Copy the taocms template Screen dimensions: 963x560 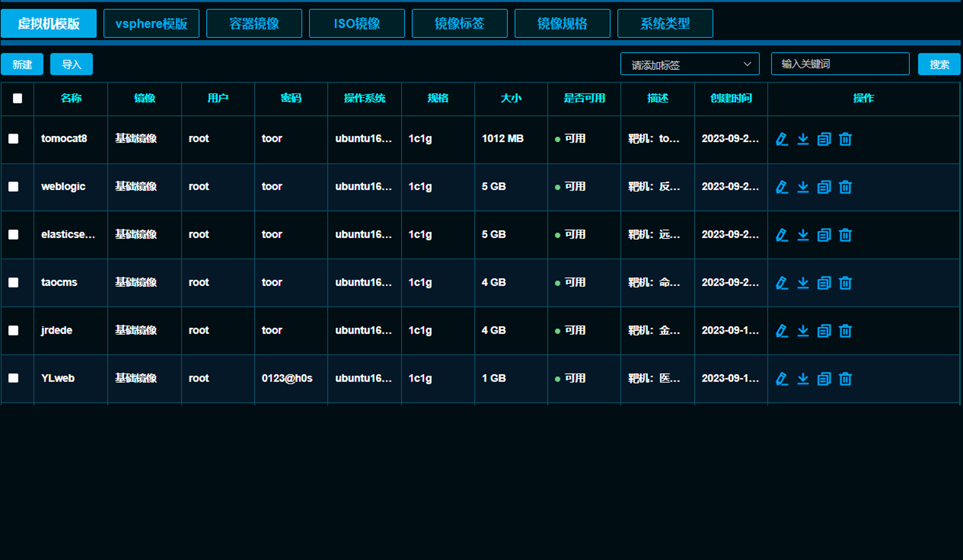(x=824, y=282)
